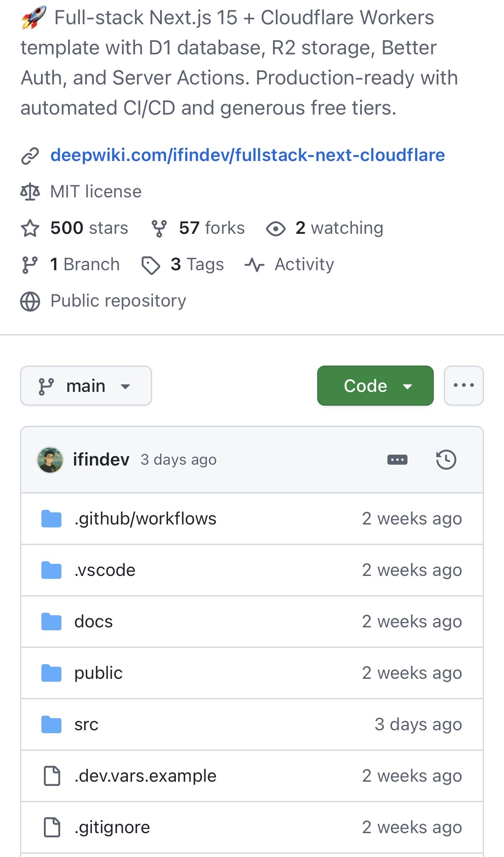Click the ifindev avatar thumbnail
504x857 pixels.
(x=50, y=460)
